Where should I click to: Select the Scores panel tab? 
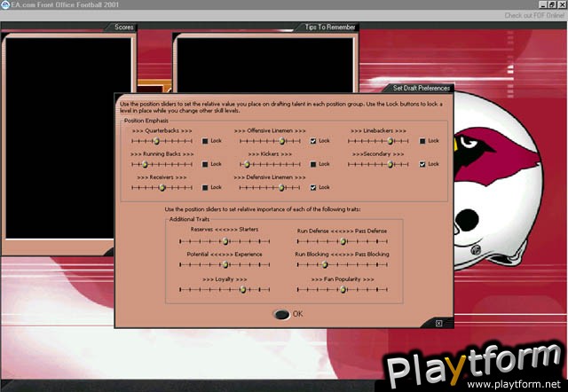point(124,27)
